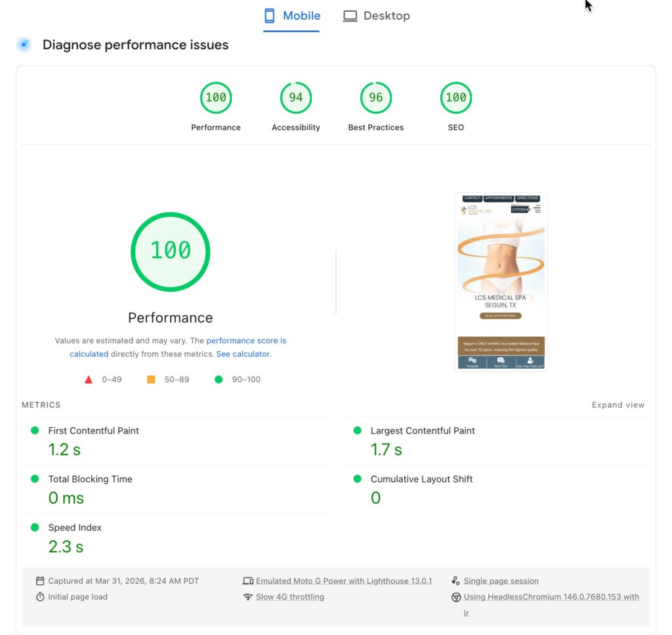Click the globe icon next to HeadlessChromium
672x635 pixels.
tap(456, 596)
